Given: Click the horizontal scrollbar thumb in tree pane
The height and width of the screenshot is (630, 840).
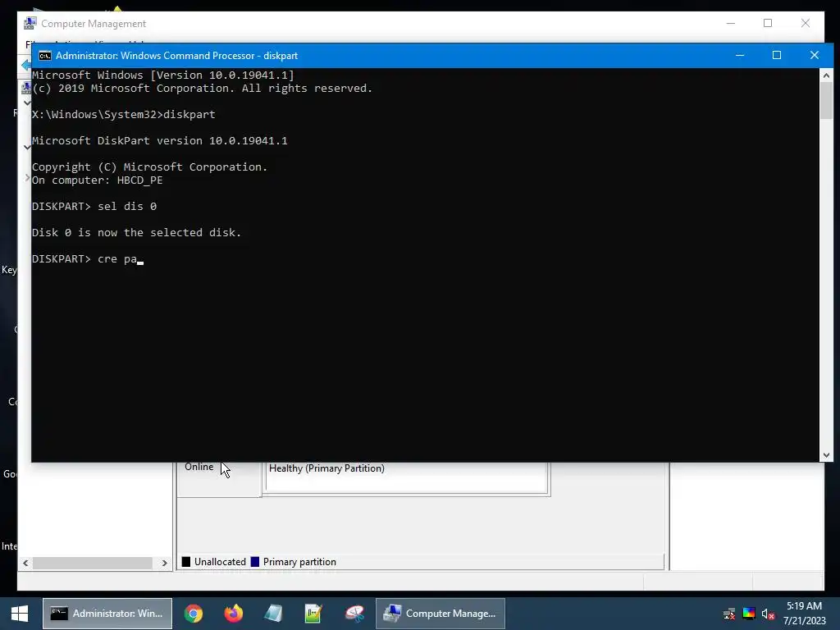Looking at the screenshot, I should 93,563.
